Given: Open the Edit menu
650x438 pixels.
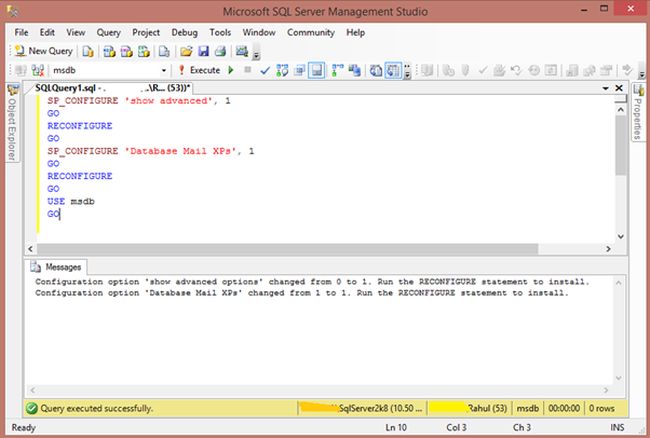Looking at the screenshot, I should 47,32.
